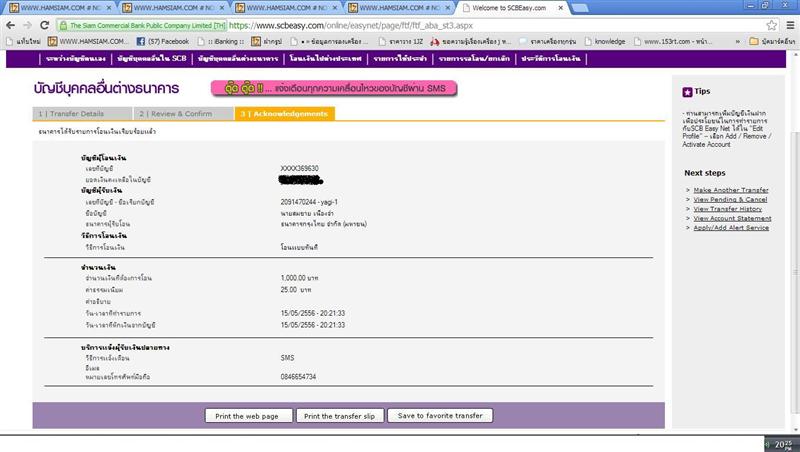Switch to the leftmost WWW.HAMSIAM.COM browser tab

60,8
